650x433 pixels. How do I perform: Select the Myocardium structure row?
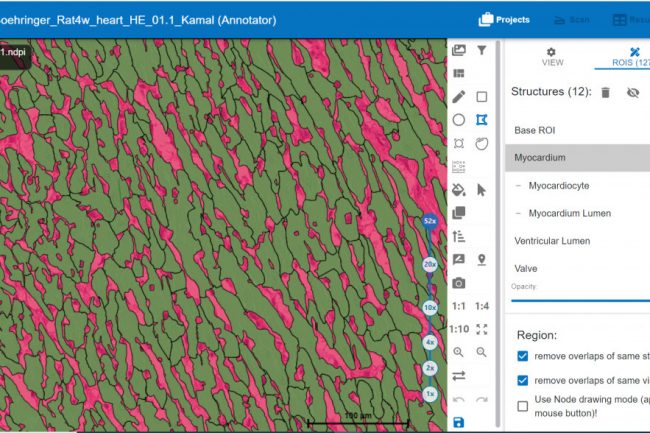577,157
